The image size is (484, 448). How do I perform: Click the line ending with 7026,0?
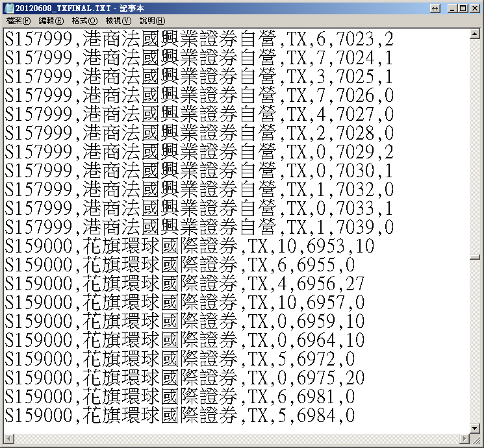click(x=199, y=95)
